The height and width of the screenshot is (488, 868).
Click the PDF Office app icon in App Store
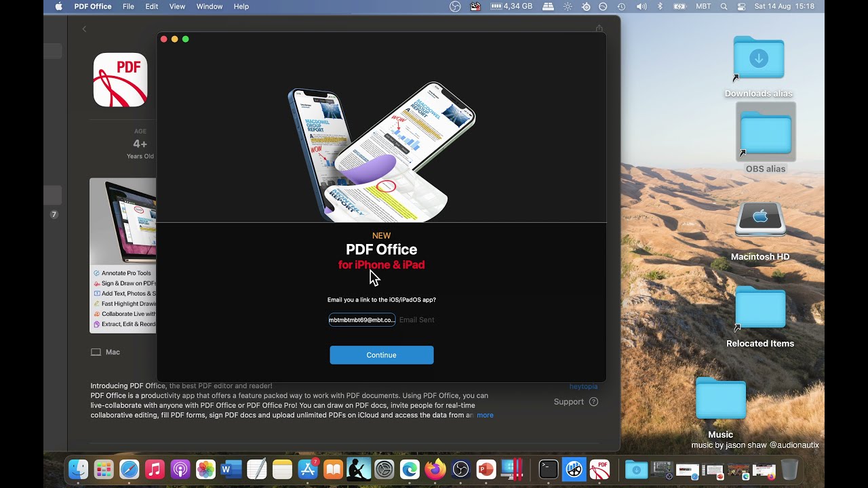pyautogui.click(x=120, y=80)
